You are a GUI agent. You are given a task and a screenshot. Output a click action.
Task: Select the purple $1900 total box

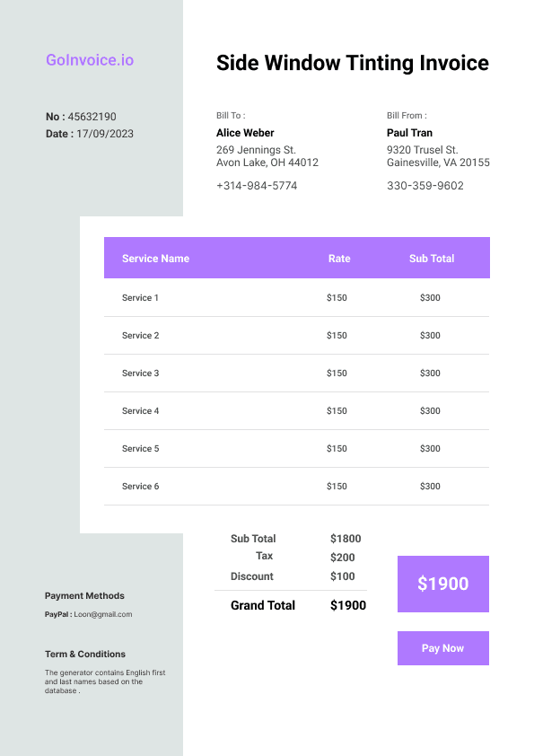pyautogui.click(x=443, y=584)
